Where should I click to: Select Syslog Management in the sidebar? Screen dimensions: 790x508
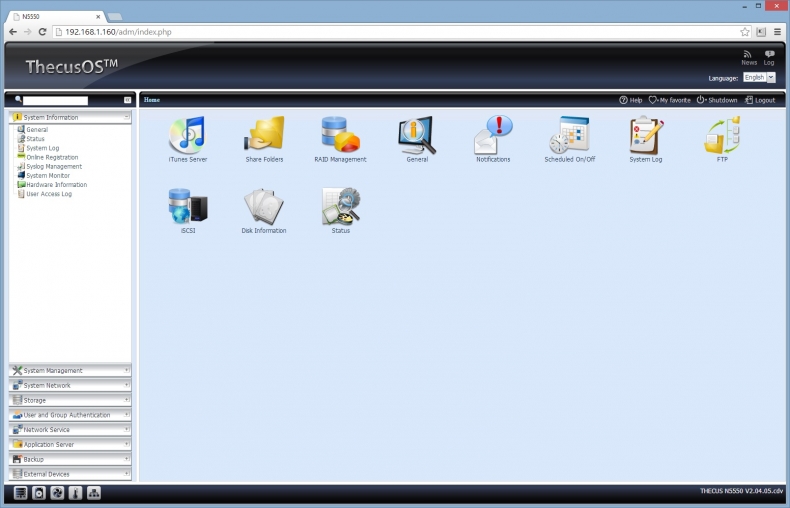pyautogui.click(x=54, y=166)
